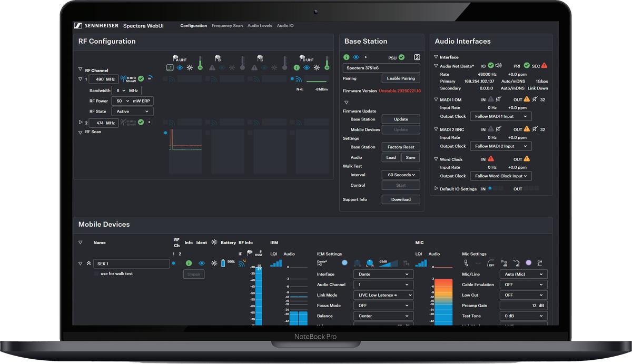Screen dimensions: 632x364
Task: Edit the Spectera 3751e6 name field
Action: point(381,68)
